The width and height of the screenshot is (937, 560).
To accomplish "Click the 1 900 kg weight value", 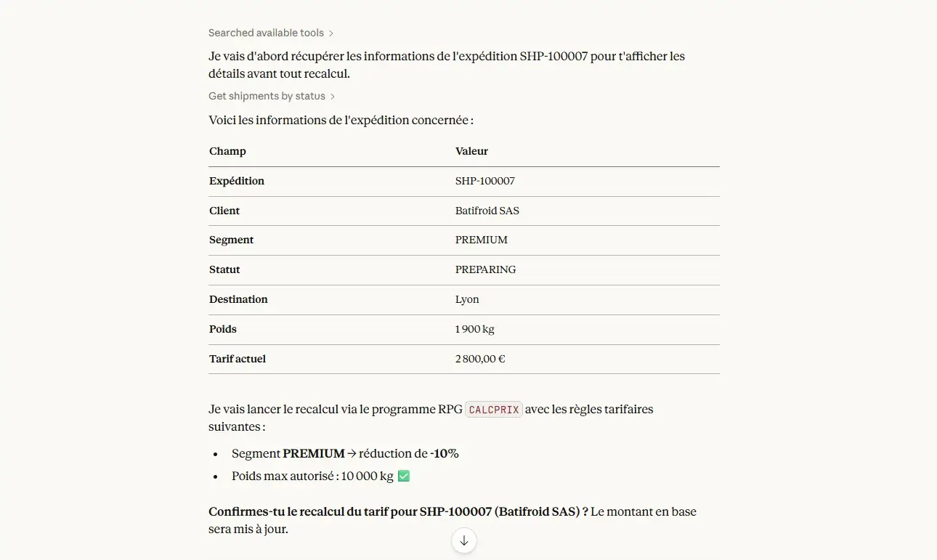I will 474,329.
